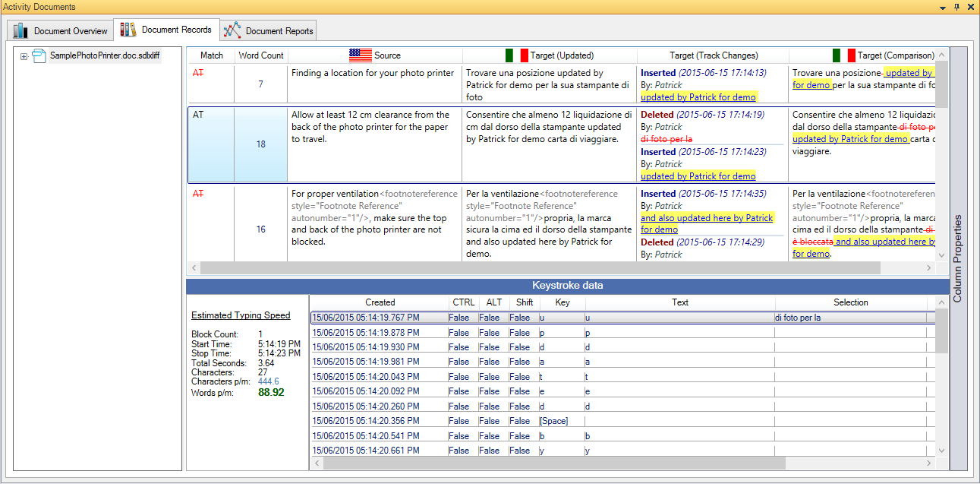Image resolution: width=980 pixels, height=484 pixels.
Task: Open the Column Properties side panel
Action: click(x=958, y=258)
